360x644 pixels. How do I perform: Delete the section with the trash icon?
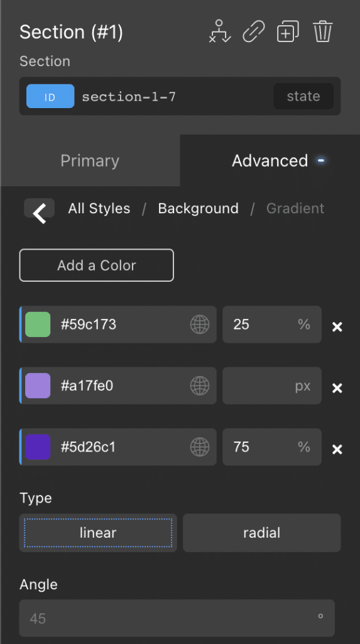[323, 31]
